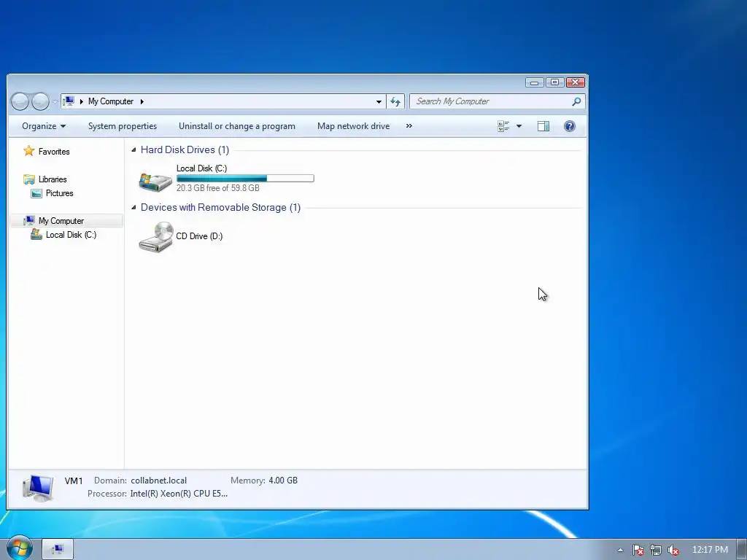The height and width of the screenshot is (560, 747).
Task: Click the Libraries folder icon
Action: 29,179
